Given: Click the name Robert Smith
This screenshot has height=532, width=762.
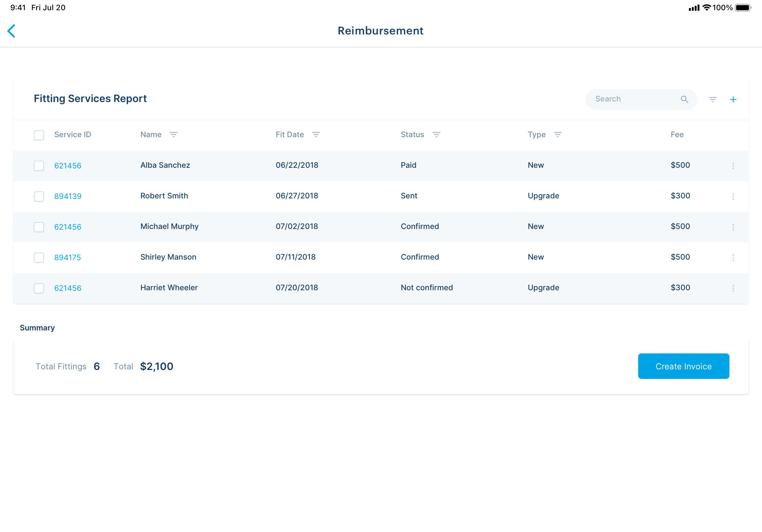Looking at the screenshot, I should tap(164, 196).
